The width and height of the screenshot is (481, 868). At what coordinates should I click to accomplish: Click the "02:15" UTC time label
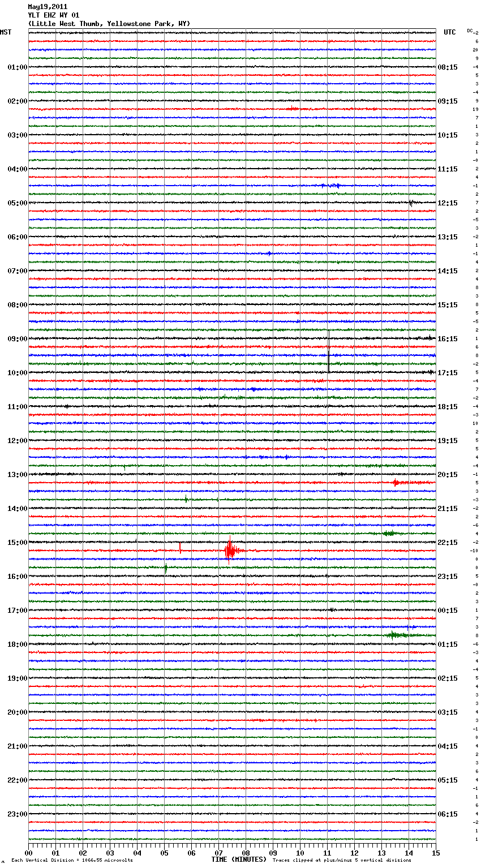pyautogui.click(x=448, y=678)
